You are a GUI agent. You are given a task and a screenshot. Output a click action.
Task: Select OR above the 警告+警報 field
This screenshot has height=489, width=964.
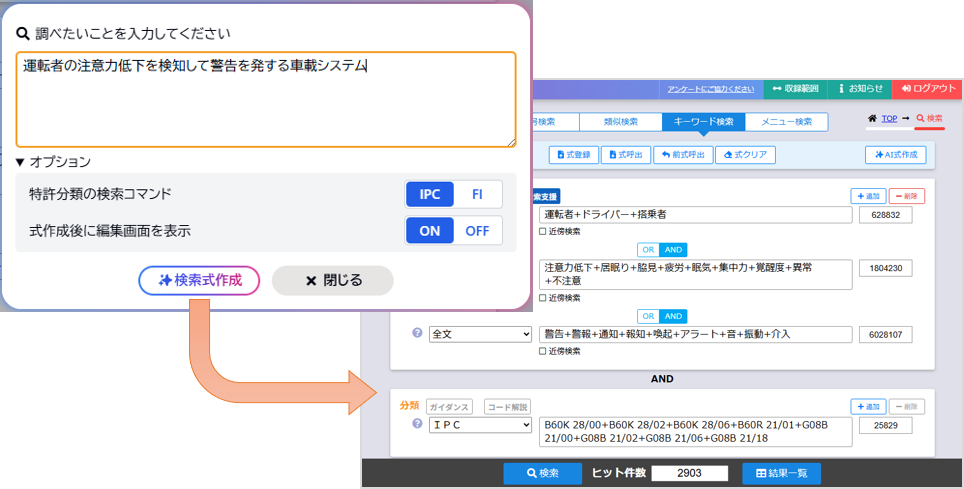649,316
